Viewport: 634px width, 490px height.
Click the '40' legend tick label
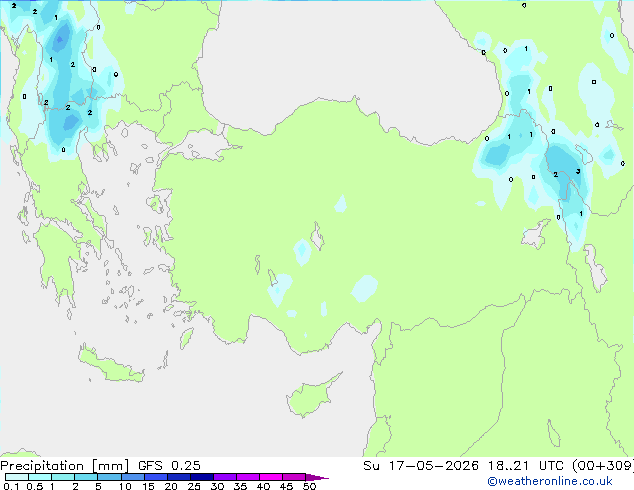pyautogui.click(x=263, y=486)
